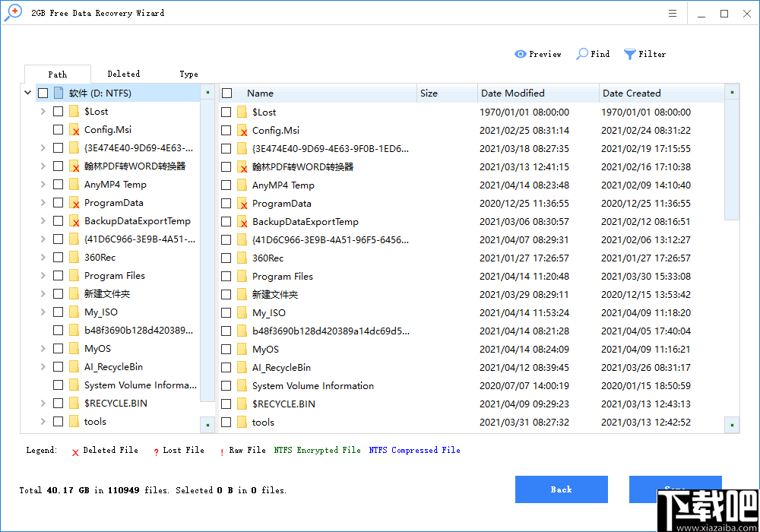
Task: Expand the My_ISO folder in the tree
Action: click(43, 312)
